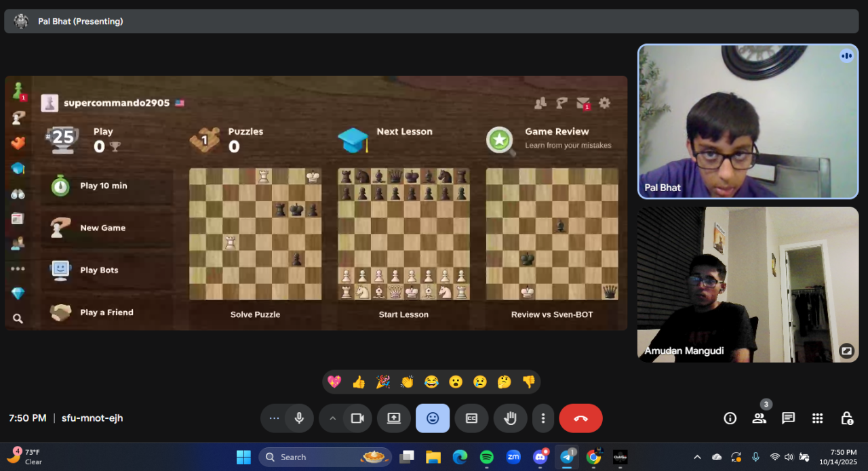Send the thumbs up reaction

[359, 382]
